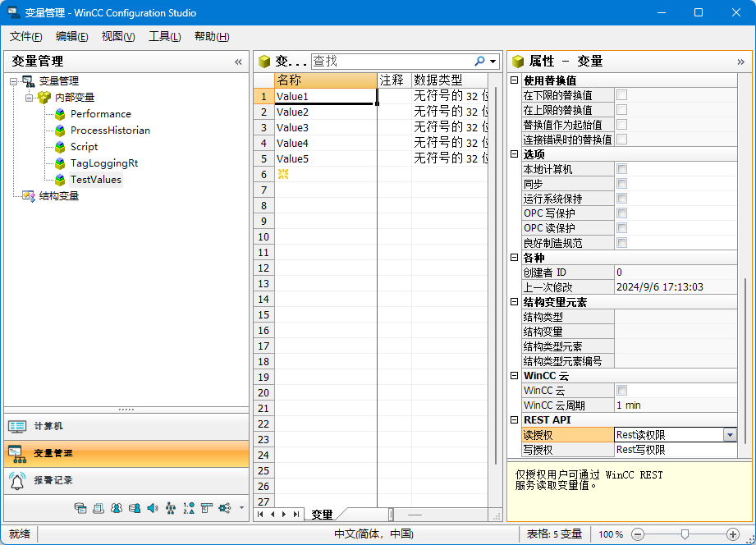
Task: Toggle the 替换值作为起始值 checkbox
Action: pos(622,125)
